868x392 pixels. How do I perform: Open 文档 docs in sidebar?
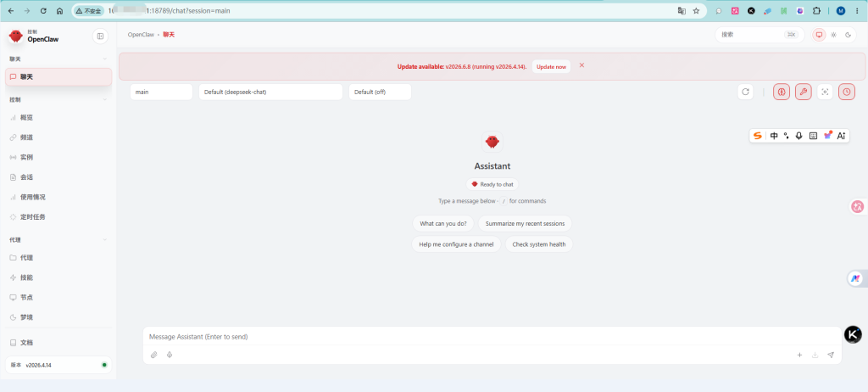click(x=58, y=343)
